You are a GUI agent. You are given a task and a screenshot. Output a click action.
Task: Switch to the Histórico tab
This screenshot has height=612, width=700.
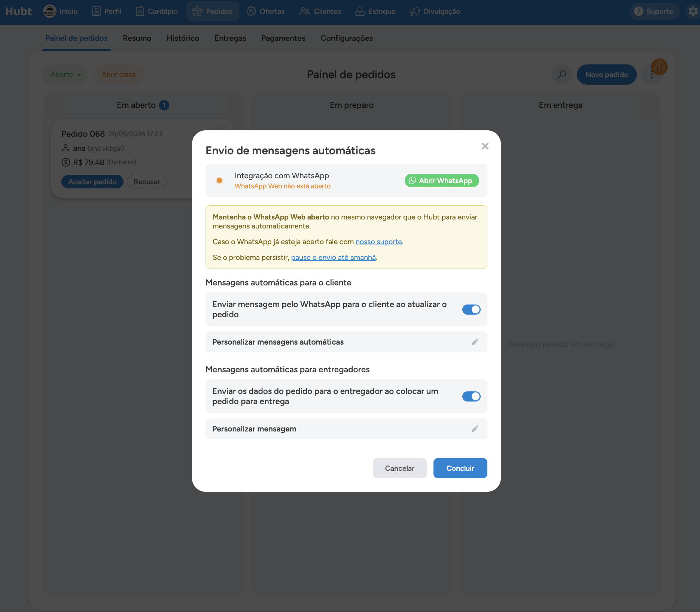coord(183,38)
